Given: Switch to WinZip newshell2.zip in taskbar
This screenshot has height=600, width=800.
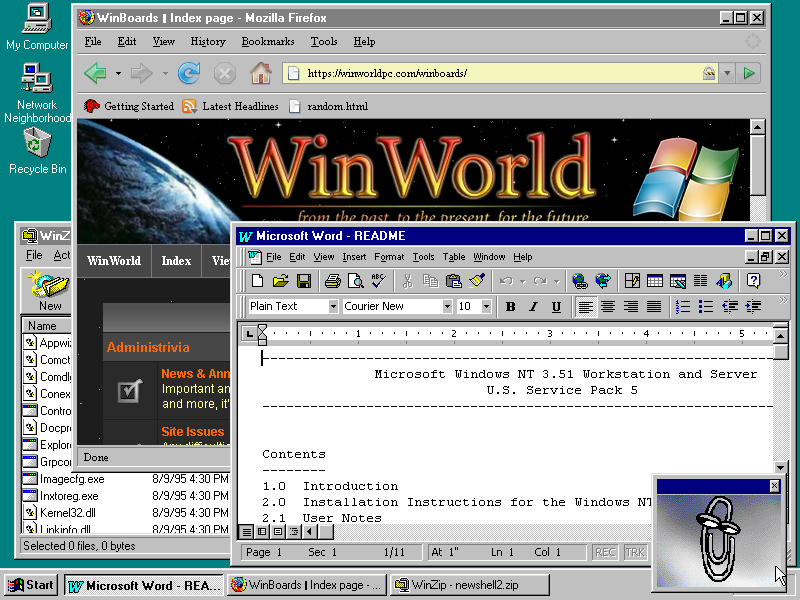Looking at the screenshot, I should (470, 585).
